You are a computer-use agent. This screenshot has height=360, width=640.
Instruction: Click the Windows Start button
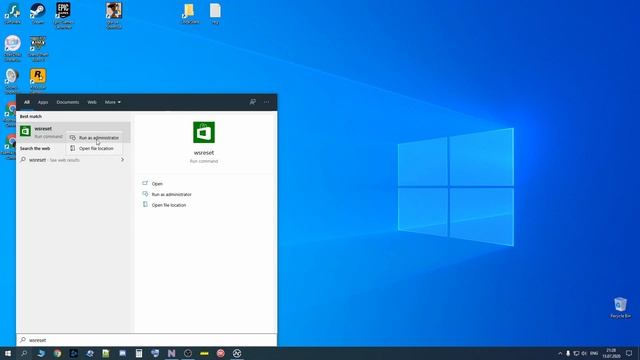point(8,353)
